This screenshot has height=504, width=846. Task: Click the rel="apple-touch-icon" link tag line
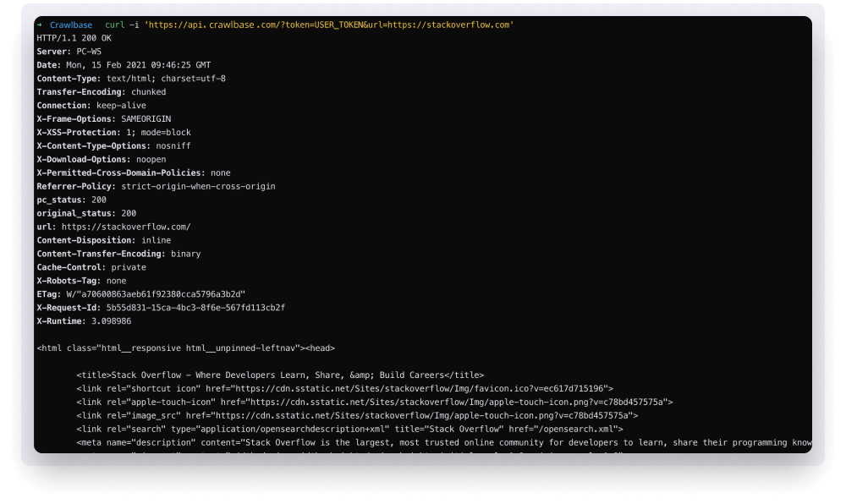[375, 403]
